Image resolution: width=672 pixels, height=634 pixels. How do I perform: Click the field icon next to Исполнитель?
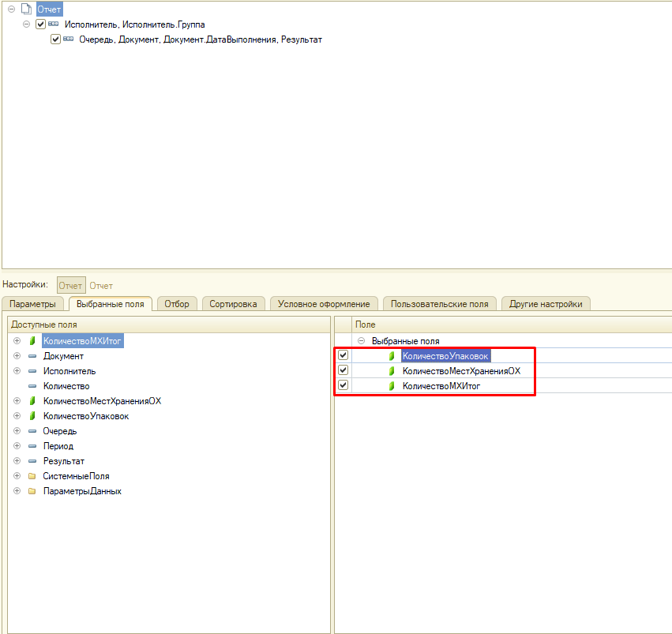pos(32,371)
